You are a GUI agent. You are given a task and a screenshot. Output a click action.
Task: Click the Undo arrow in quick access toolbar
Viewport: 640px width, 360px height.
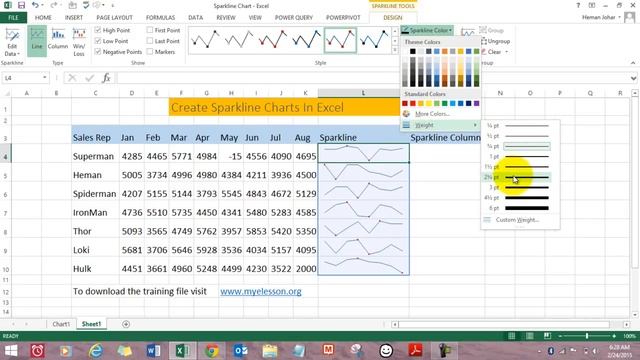pyautogui.click(x=36, y=5)
